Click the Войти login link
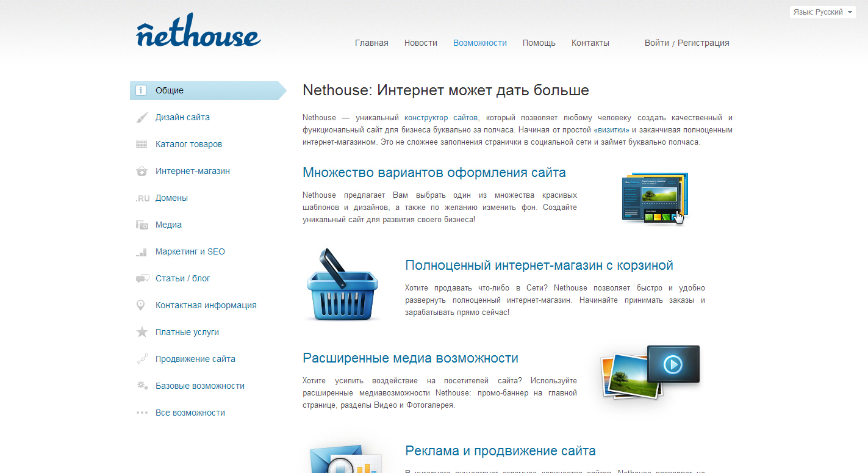This screenshot has height=473, width=868. click(657, 43)
